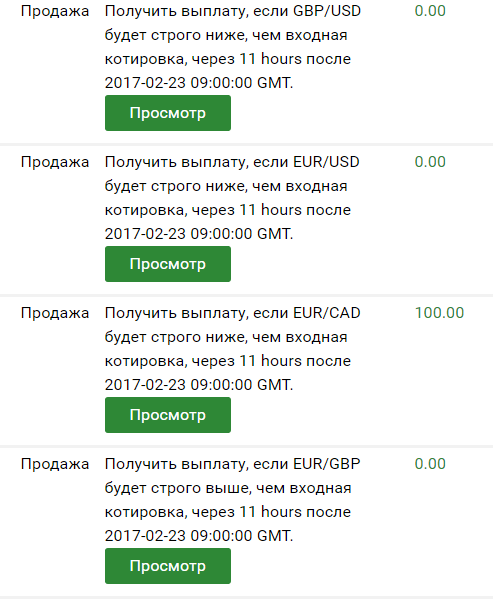Select the Продажа label in EUR/GBP row
Viewport: 493px width, 607px height.
(x=55, y=465)
